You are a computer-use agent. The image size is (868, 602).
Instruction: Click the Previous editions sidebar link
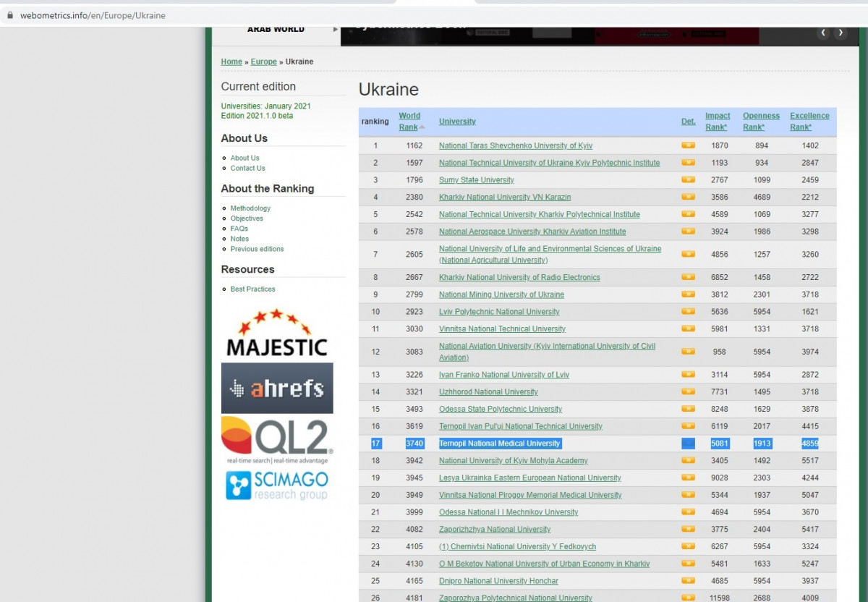pyautogui.click(x=257, y=249)
